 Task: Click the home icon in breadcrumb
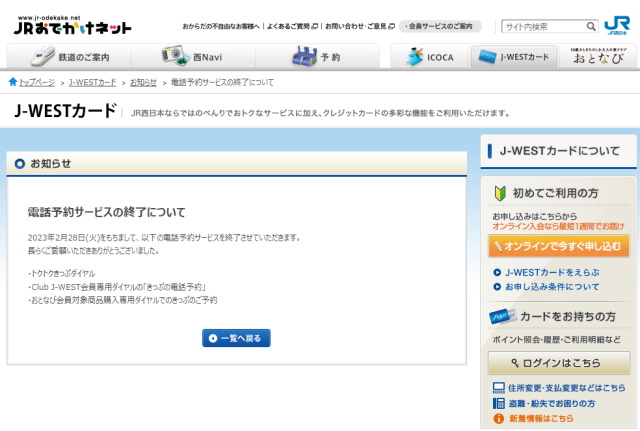tap(13, 82)
